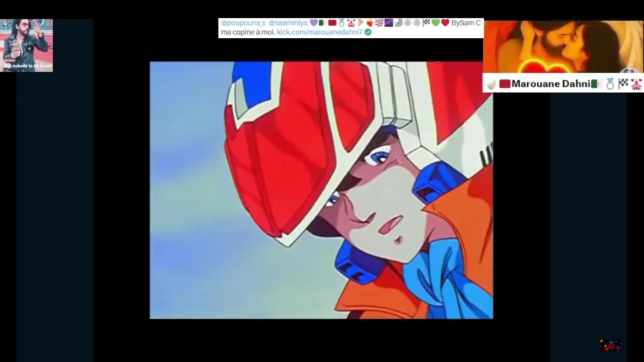Click the ring emoji in top banner
644x362 pixels.
tap(341, 23)
